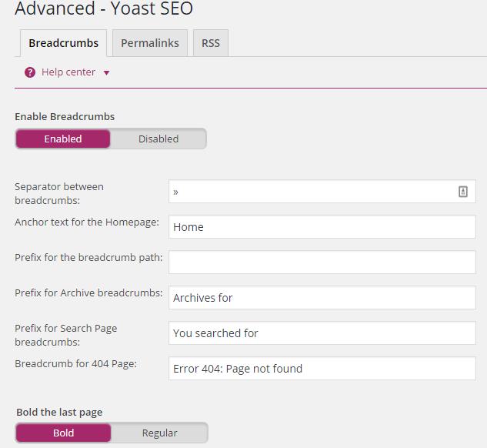The width and height of the screenshot is (487, 448).
Task: Click the Anchor text for the Homepage label
Action: [87, 222]
